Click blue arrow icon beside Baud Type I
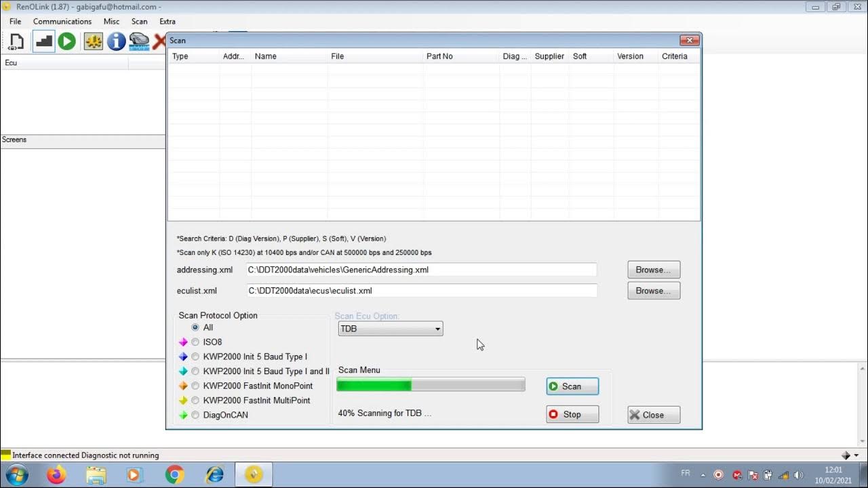Image resolution: width=868 pixels, height=488 pixels. (183, 357)
